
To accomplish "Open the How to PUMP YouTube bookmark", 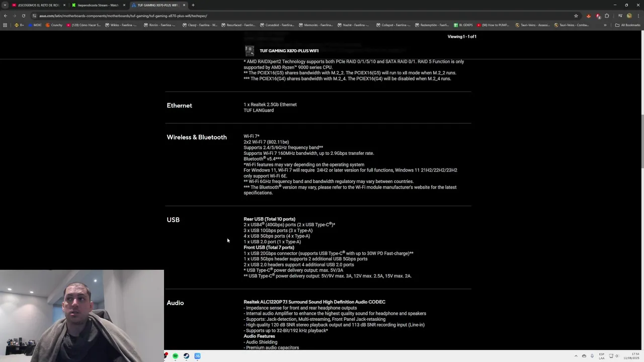I will pos(494,25).
